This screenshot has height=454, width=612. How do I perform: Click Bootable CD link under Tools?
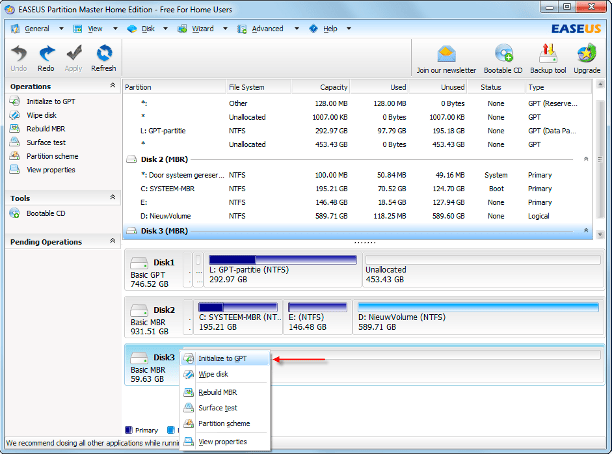click(46, 213)
